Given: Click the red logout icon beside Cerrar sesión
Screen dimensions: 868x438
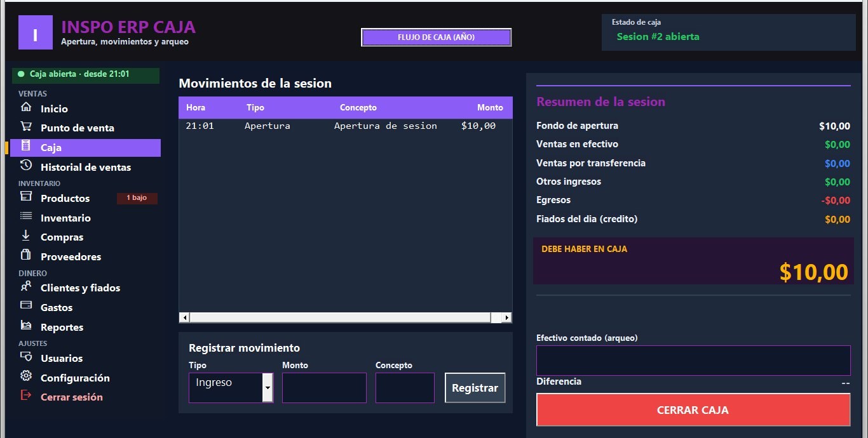Looking at the screenshot, I should click(25, 395).
